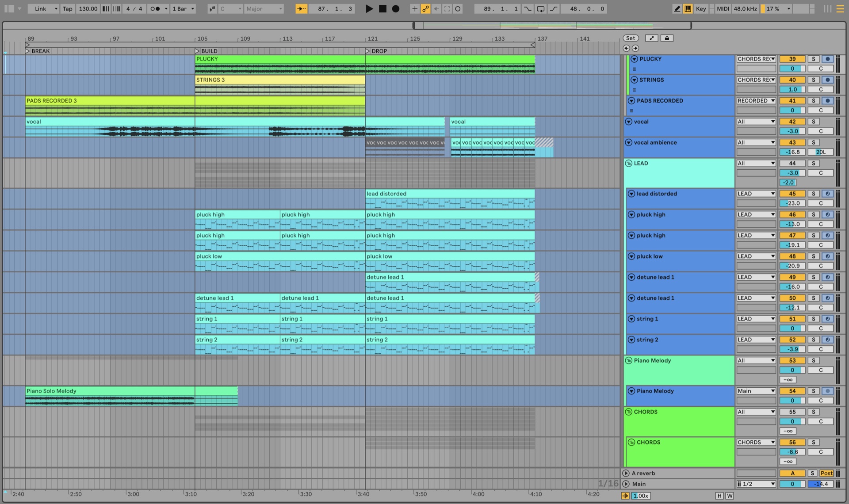Start playback with the Play button
Image resolution: width=849 pixels, height=504 pixels.
click(x=369, y=8)
